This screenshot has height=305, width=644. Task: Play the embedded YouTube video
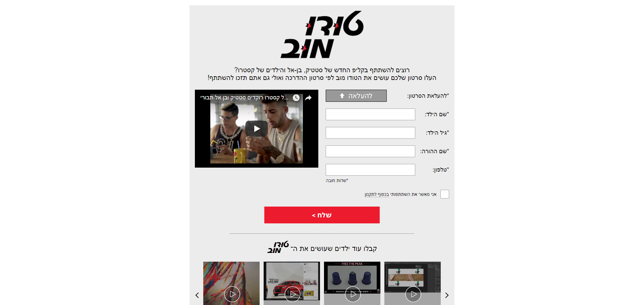pyautogui.click(x=257, y=129)
